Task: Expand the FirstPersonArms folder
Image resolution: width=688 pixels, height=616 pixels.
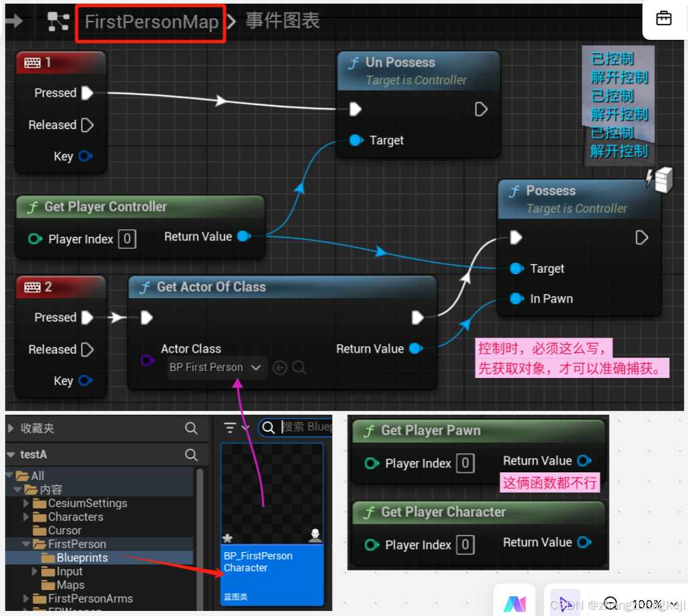Action: coord(27,598)
